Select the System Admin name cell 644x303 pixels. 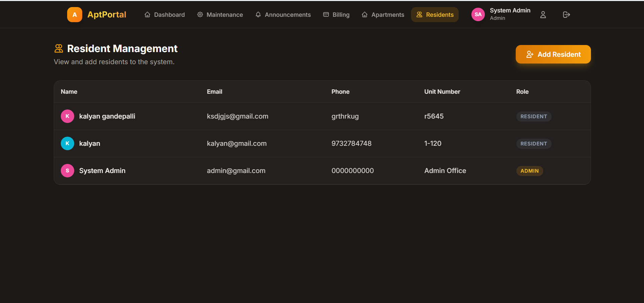(102, 171)
